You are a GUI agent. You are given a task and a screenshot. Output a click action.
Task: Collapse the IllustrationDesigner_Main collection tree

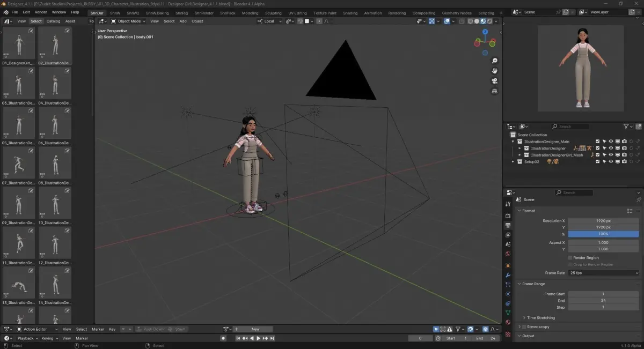coord(513,142)
